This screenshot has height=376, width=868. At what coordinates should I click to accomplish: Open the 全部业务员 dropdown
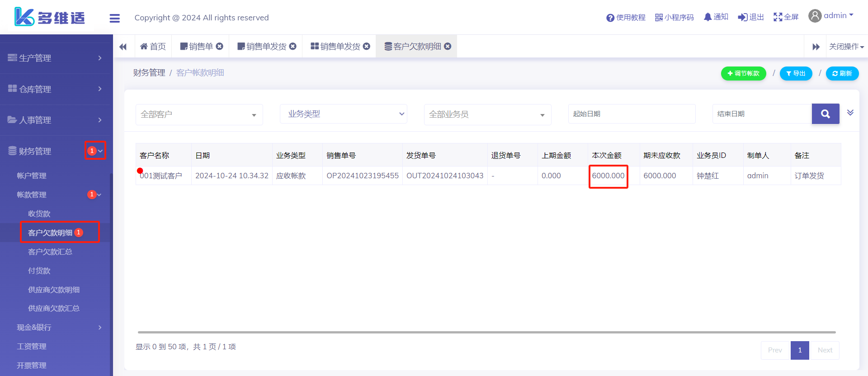pos(487,114)
